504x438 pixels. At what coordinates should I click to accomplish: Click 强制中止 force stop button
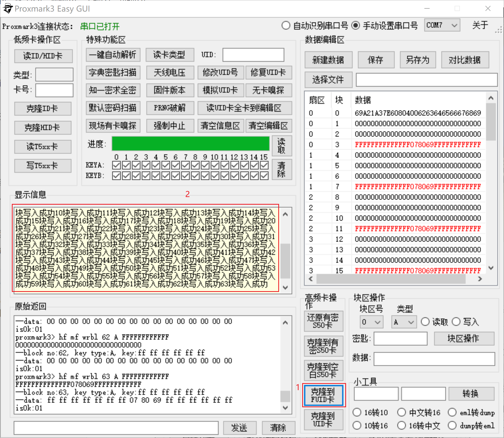[170, 126]
